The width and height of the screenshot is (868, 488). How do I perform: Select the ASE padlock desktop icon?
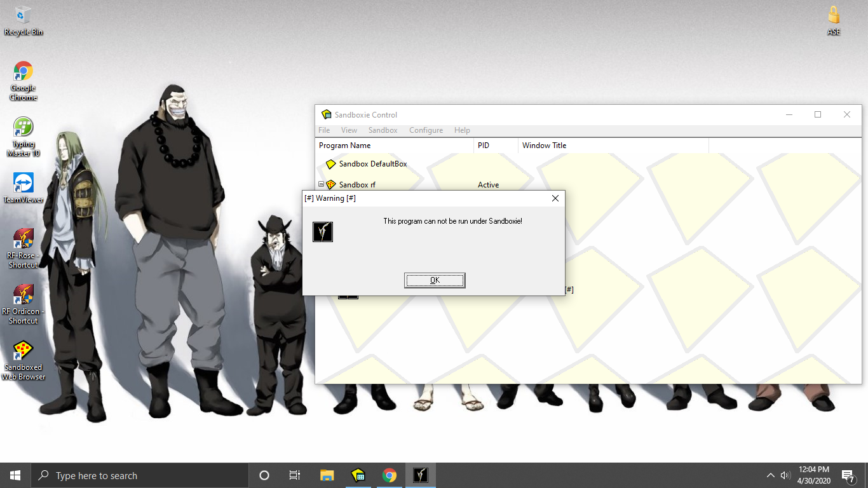pos(834,20)
